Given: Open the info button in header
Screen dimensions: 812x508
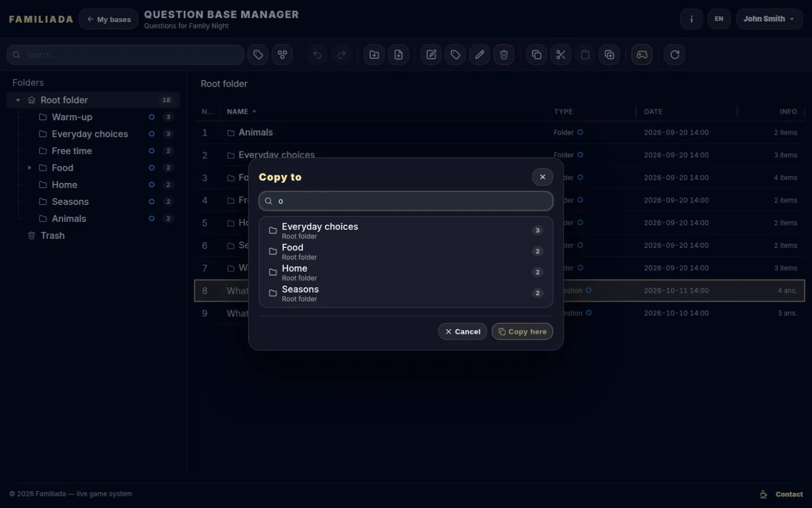Looking at the screenshot, I should pyautogui.click(x=691, y=19).
